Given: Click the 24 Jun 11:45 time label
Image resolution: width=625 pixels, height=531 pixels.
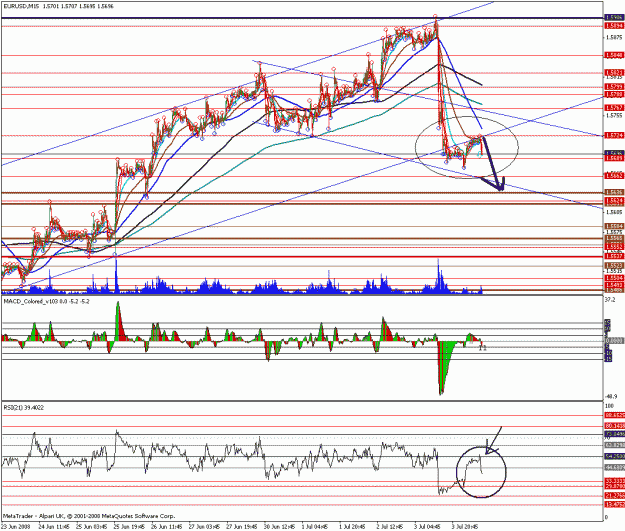Looking at the screenshot, I should (54, 527).
